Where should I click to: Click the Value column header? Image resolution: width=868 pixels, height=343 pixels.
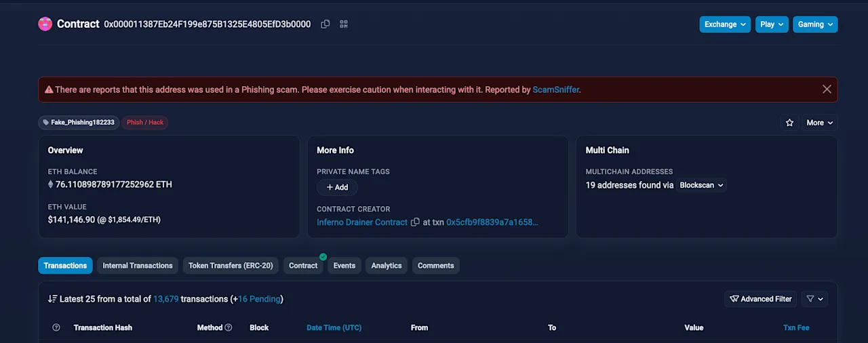[694, 327]
